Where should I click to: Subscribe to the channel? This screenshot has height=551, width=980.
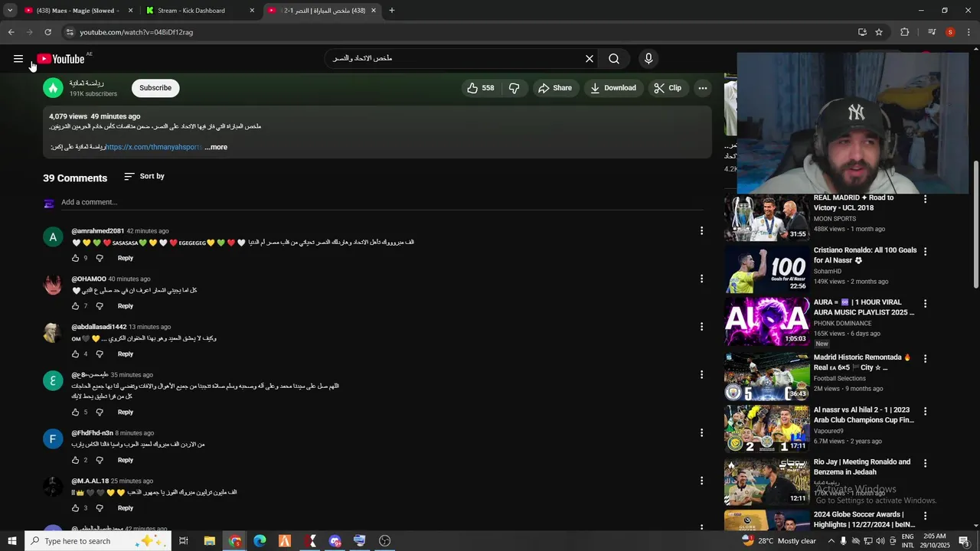[x=155, y=88]
